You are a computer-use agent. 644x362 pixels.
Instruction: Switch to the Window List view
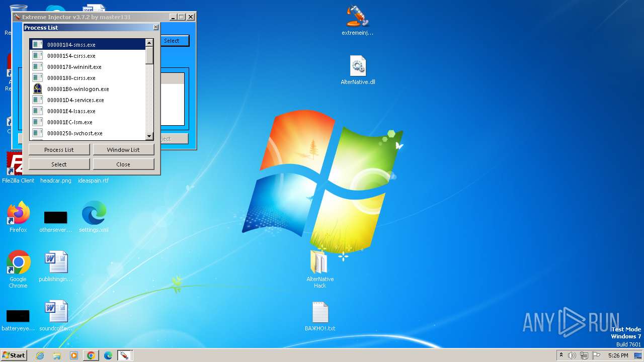coord(123,149)
